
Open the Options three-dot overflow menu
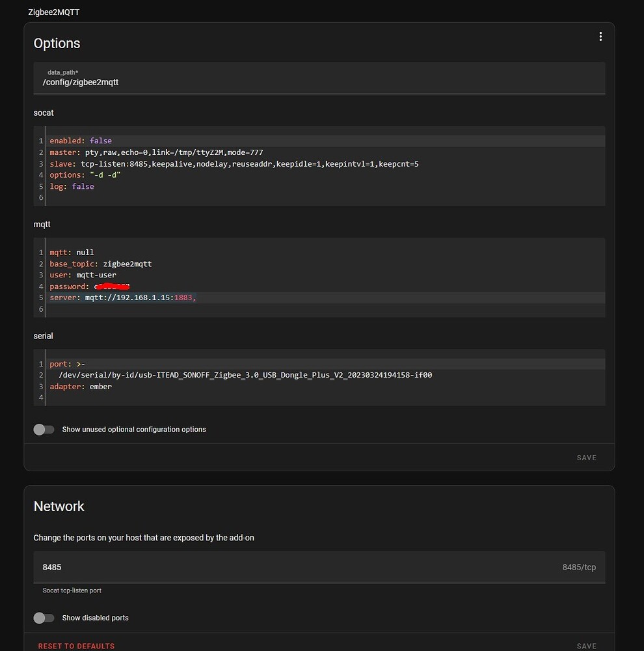(600, 37)
